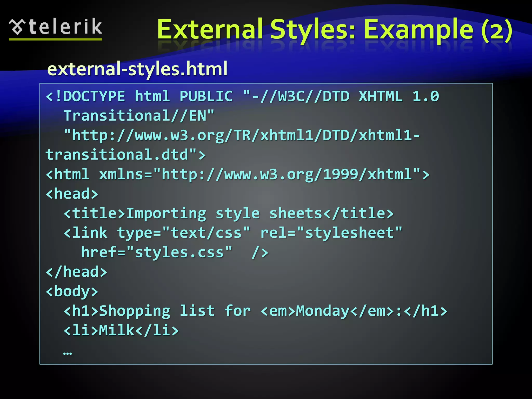Click the Transitional//EN text in code
The image size is (532, 399).
[x=139, y=116]
